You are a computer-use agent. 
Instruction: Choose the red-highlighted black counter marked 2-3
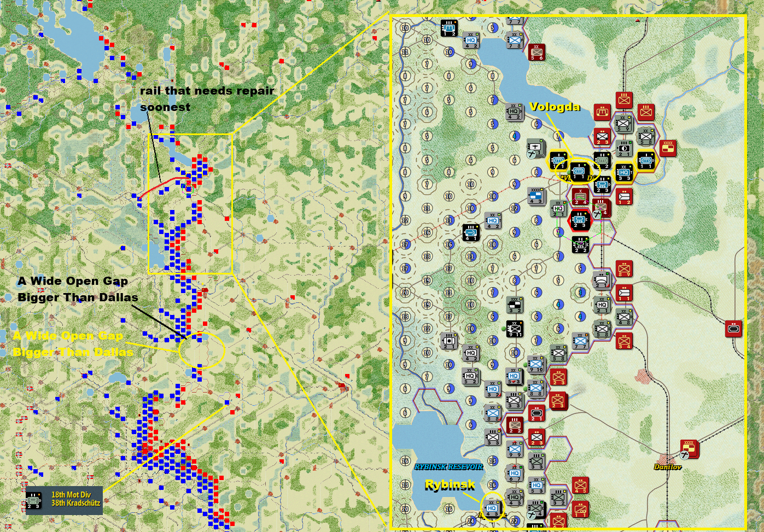pyautogui.click(x=580, y=220)
